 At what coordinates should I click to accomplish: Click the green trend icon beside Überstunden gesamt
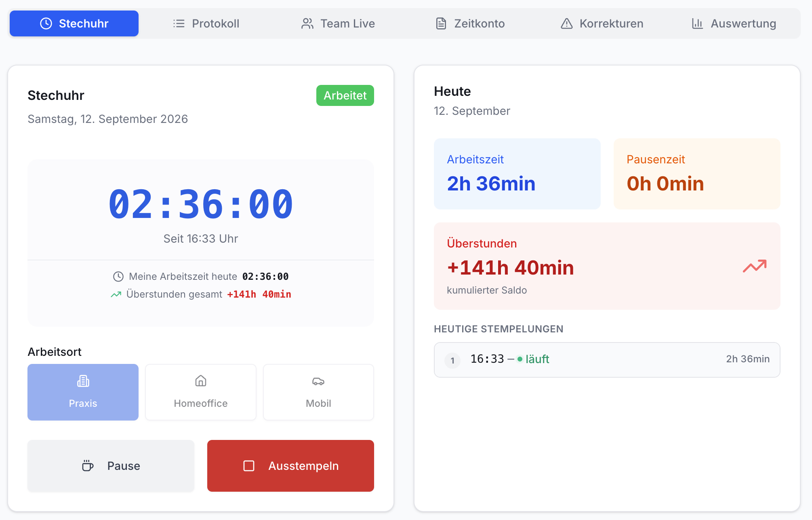[116, 294]
